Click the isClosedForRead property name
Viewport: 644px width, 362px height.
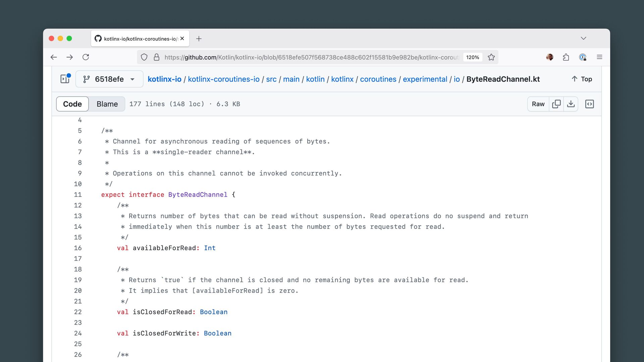pos(162,312)
